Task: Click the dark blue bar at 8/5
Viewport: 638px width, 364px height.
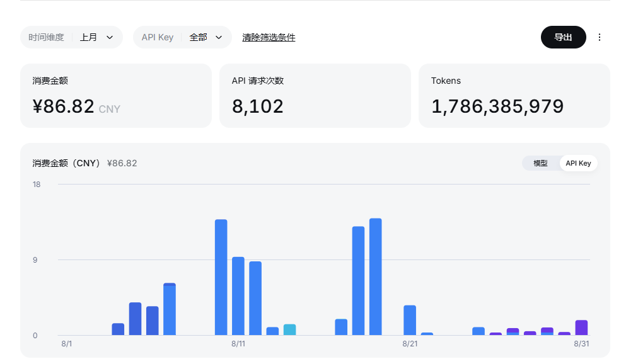Action: (135, 319)
